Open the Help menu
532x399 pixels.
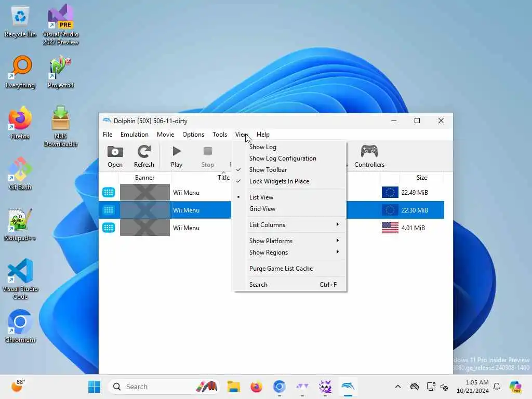pyautogui.click(x=263, y=135)
